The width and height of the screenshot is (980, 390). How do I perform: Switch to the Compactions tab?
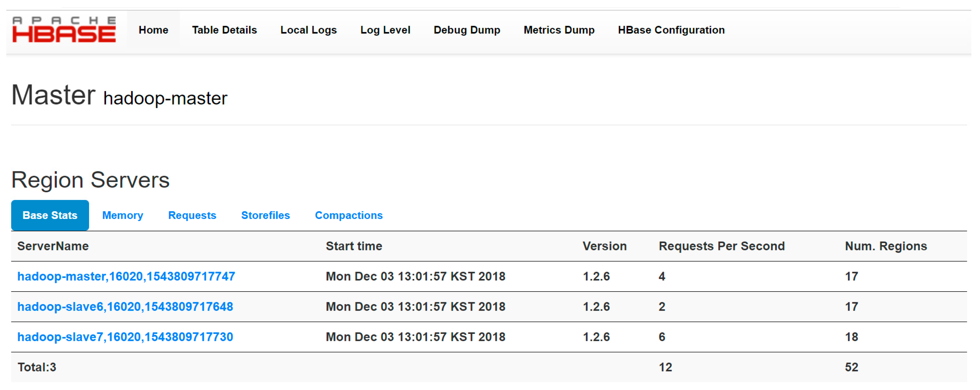[x=348, y=215]
